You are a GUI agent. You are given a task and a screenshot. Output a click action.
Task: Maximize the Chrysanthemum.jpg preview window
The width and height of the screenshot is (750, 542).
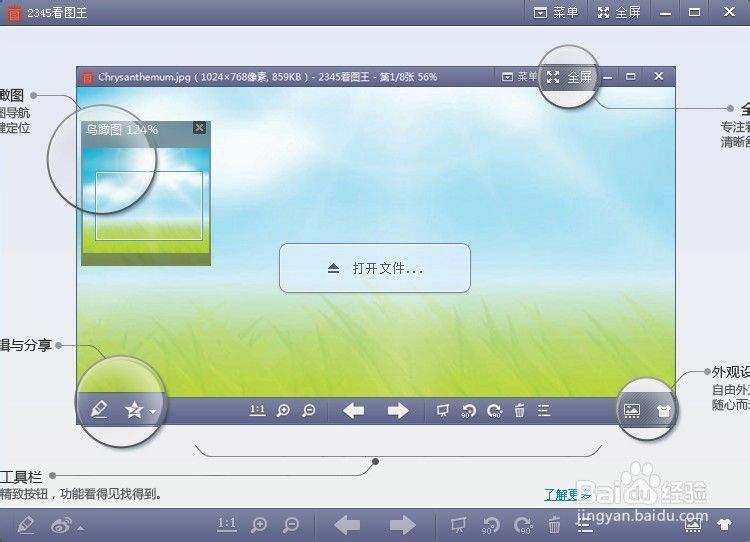631,77
